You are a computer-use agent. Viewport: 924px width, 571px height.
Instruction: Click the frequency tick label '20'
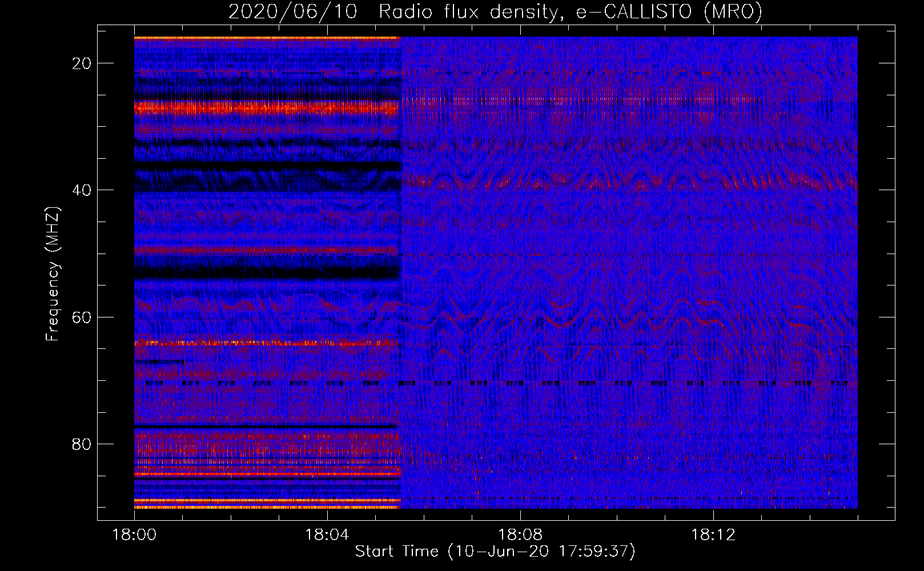82,63
